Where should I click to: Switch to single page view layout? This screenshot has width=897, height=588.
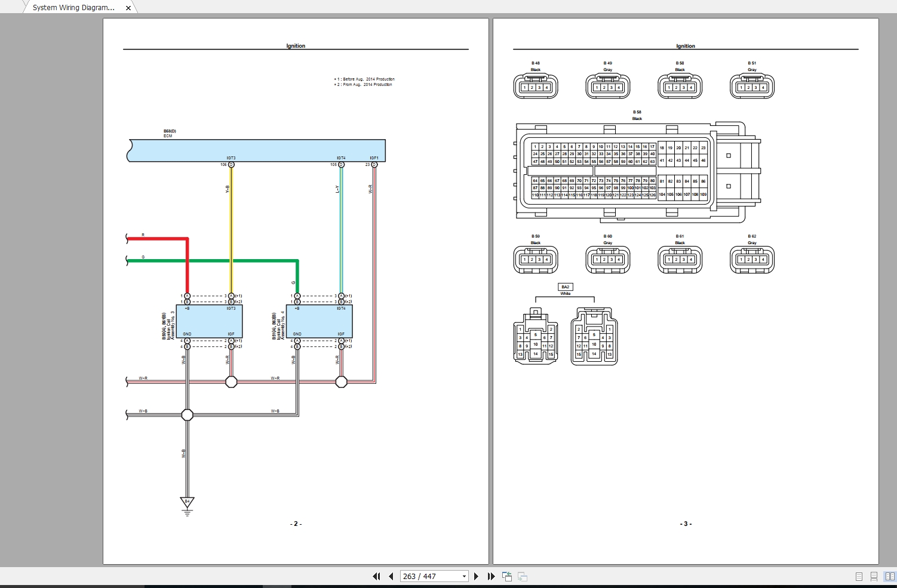click(x=859, y=577)
